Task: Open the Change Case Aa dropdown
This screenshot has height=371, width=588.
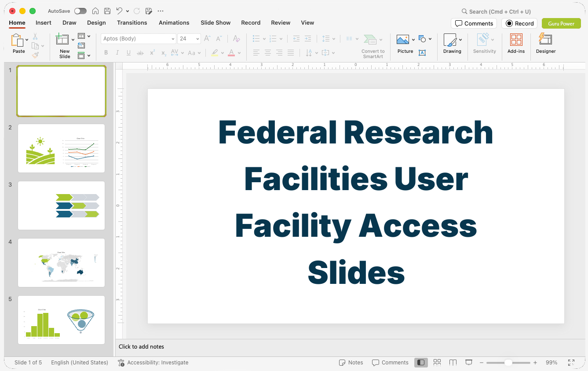Action: (x=194, y=53)
